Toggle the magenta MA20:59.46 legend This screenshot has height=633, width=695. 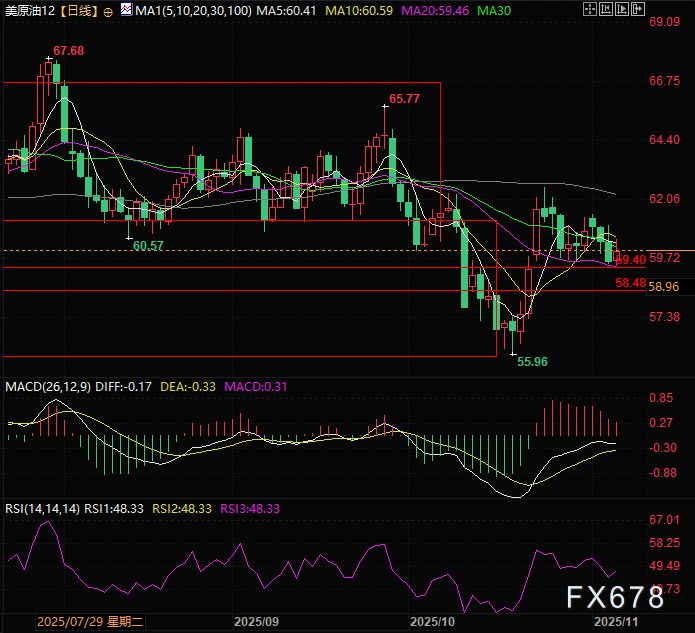click(440, 12)
